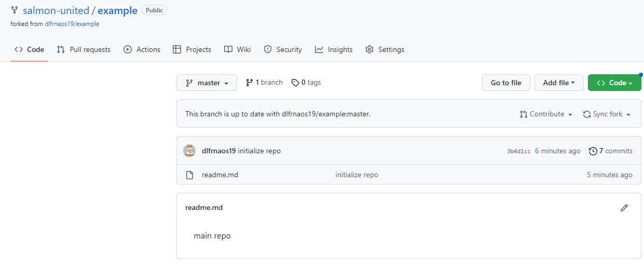Open the example repository name link
Viewport: 644px width, 265px height.
(x=118, y=10)
